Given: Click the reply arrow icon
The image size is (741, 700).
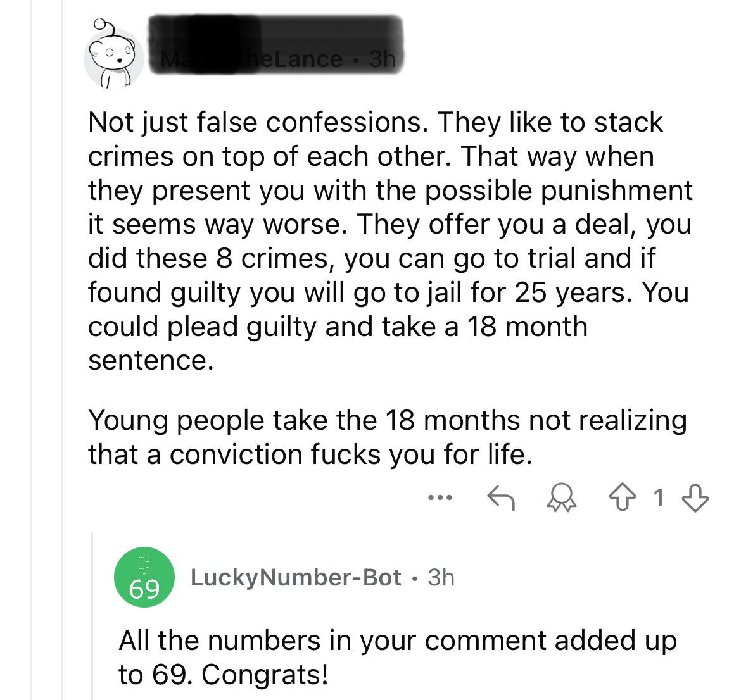Looking at the screenshot, I should point(500,498).
